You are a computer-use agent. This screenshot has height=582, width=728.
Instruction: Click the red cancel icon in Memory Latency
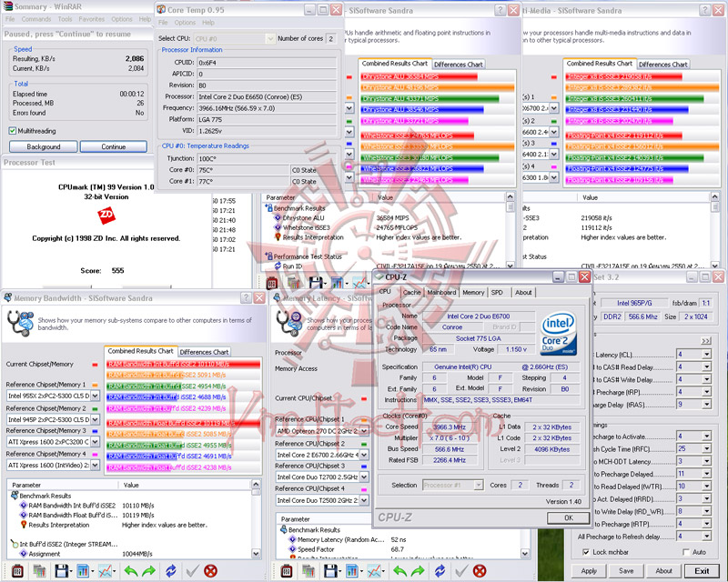tap(480, 570)
